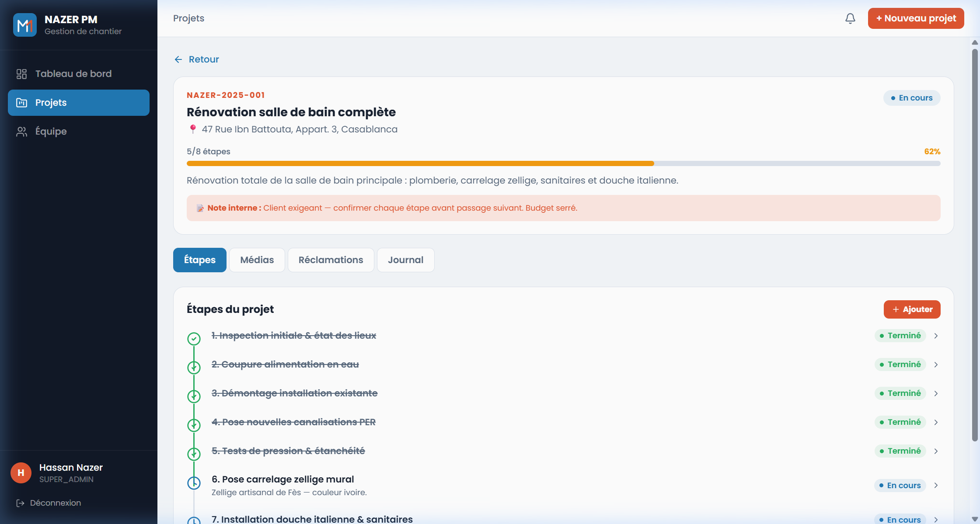980x524 pixels.
Task: Open the Journal tab
Action: (x=406, y=260)
